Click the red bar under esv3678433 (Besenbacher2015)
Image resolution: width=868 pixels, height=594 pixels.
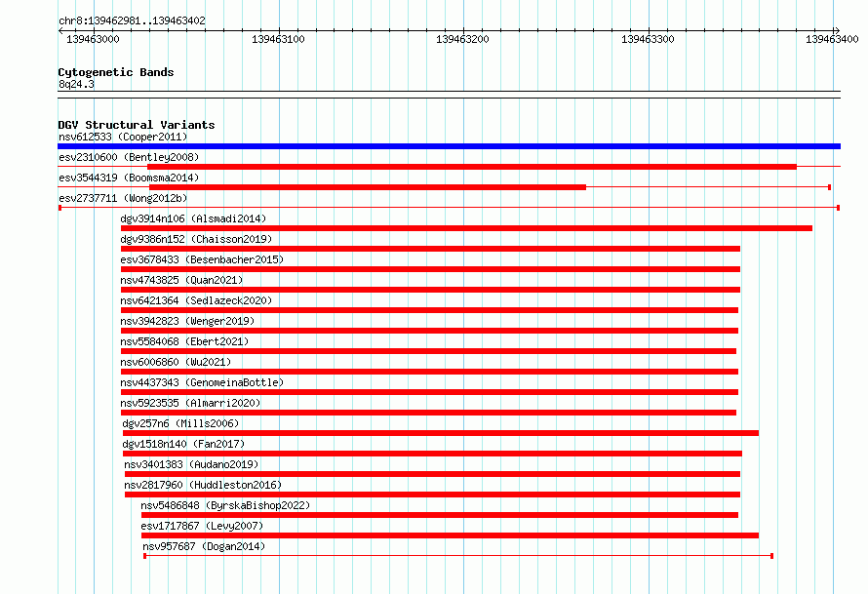pos(430,269)
